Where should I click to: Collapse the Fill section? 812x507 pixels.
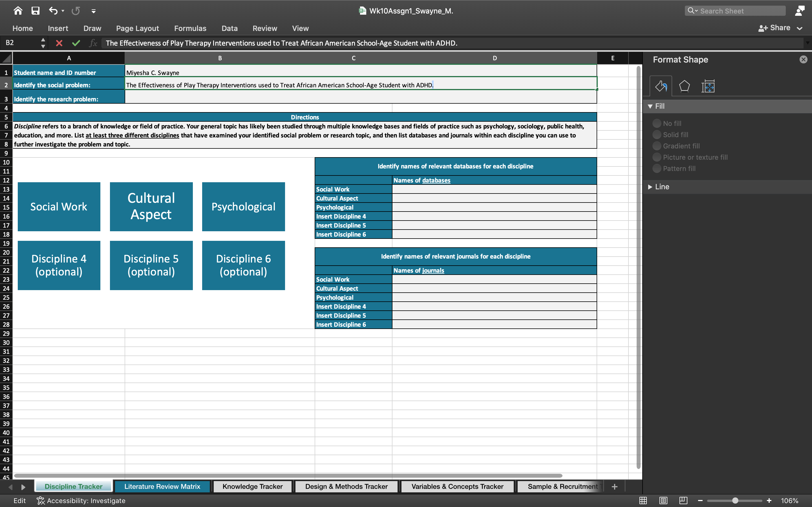click(x=651, y=106)
